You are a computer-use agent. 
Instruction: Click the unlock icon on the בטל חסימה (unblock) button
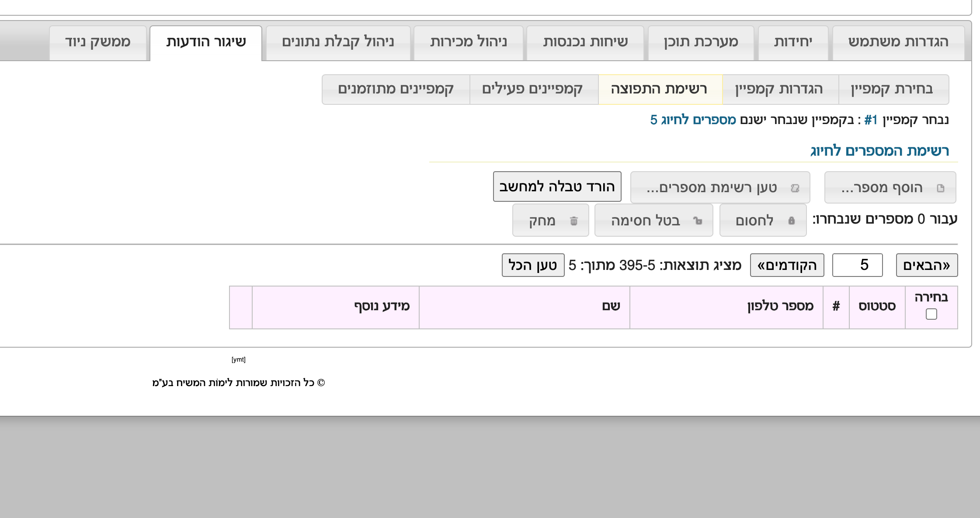[x=698, y=221]
